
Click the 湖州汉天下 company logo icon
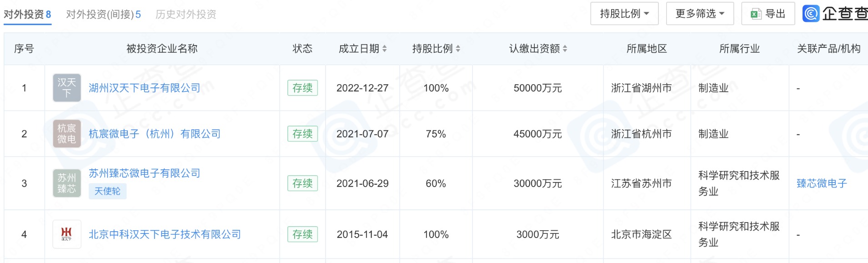[x=67, y=88]
